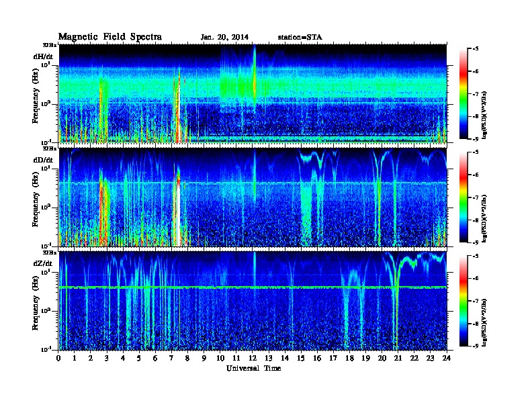Click inside the dZ/dt spectrogram plot

253,301
